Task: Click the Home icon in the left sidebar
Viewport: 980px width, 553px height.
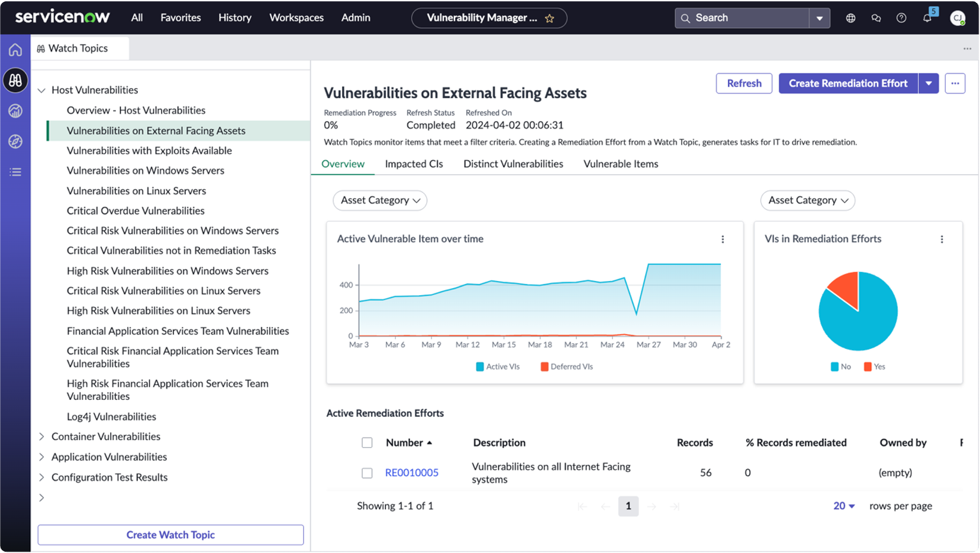Action: coord(15,50)
